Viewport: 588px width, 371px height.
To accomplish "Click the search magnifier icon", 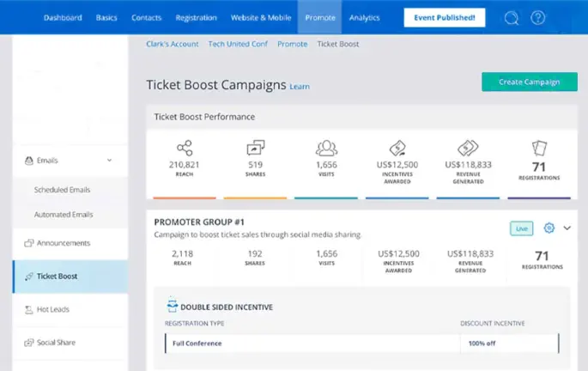I will point(512,18).
